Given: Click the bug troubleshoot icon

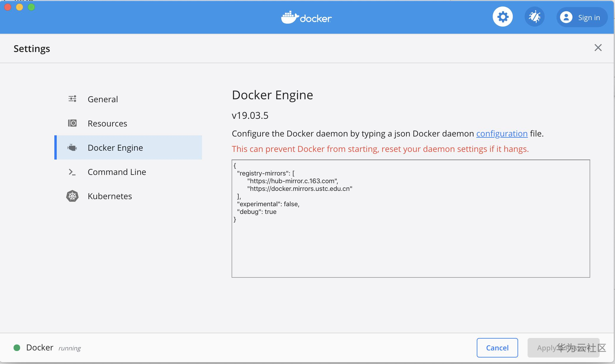Looking at the screenshot, I should 534,17.
